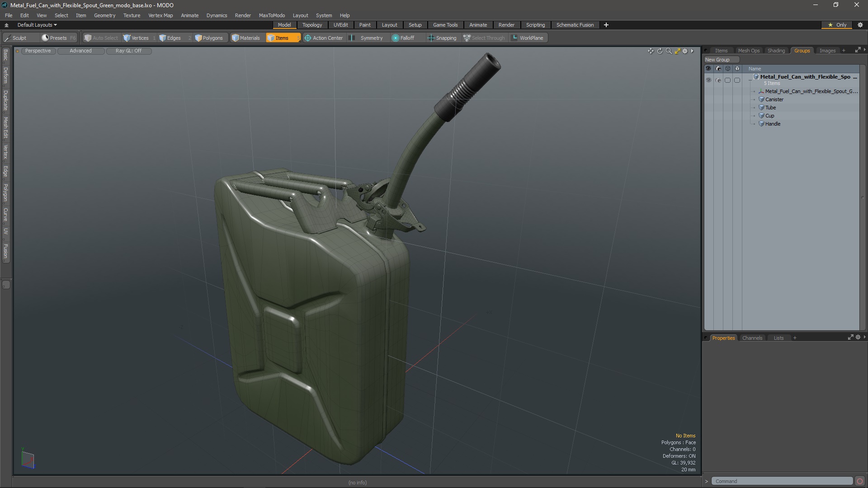Viewport: 868px width, 488px height.
Task: Switch to the UVEdit layout tab
Action: pos(340,25)
